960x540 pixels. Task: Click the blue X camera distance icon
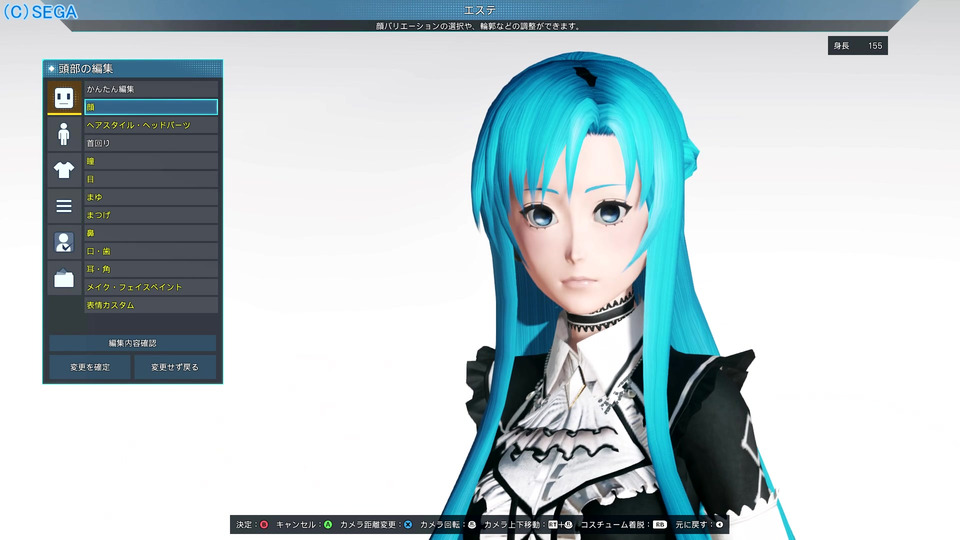click(408, 525)
